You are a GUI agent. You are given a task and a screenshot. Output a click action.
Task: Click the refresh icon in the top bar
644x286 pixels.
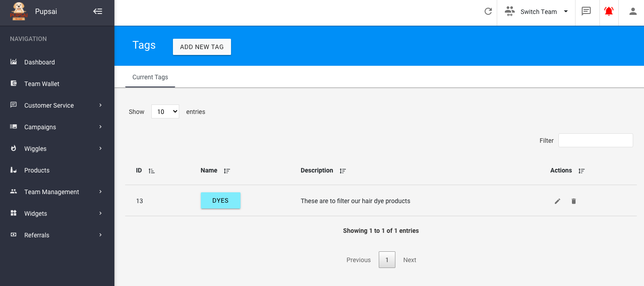[x=488, y=12]
